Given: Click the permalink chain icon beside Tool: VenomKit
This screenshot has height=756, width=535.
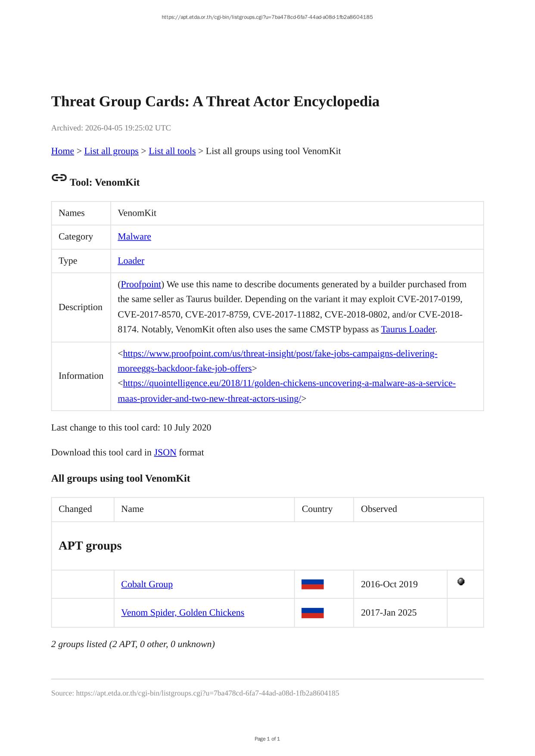Looking at the screenshot, I should pyautogui.click(x=59, y=178).
